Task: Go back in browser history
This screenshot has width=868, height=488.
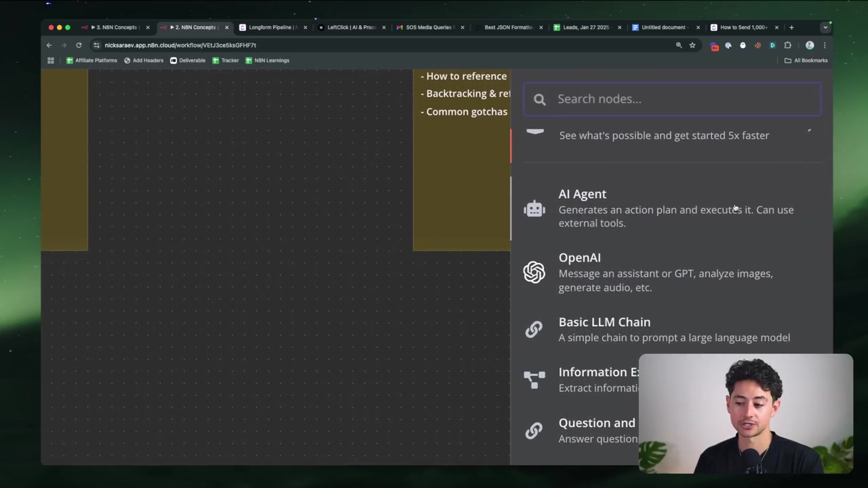Action: coord(49,45)
